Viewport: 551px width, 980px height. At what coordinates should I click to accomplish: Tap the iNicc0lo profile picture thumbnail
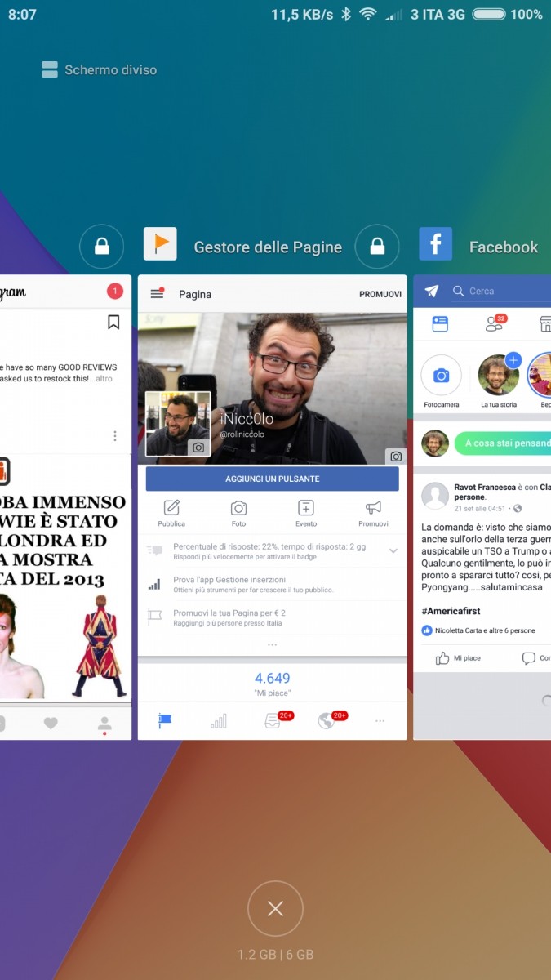pos(177,423)
